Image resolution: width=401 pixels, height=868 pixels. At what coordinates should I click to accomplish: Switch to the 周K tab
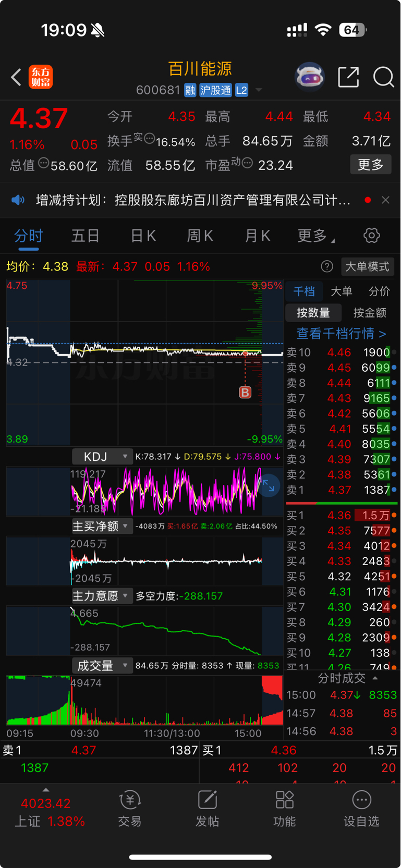[x=200, y=236]
